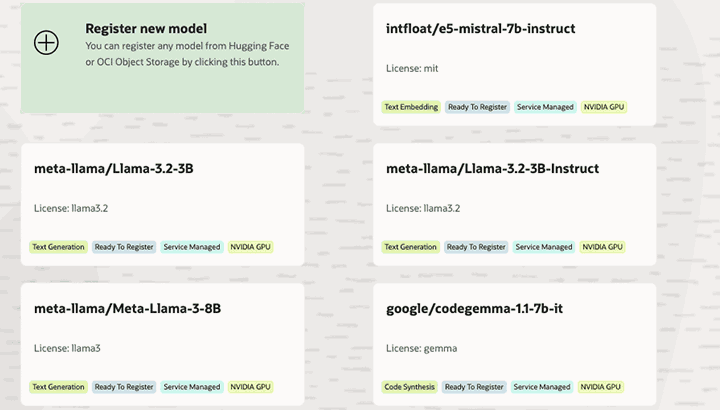Open the meta-llama/Llama-3.2-3B-Instruct model card

(x=492, y=169)
